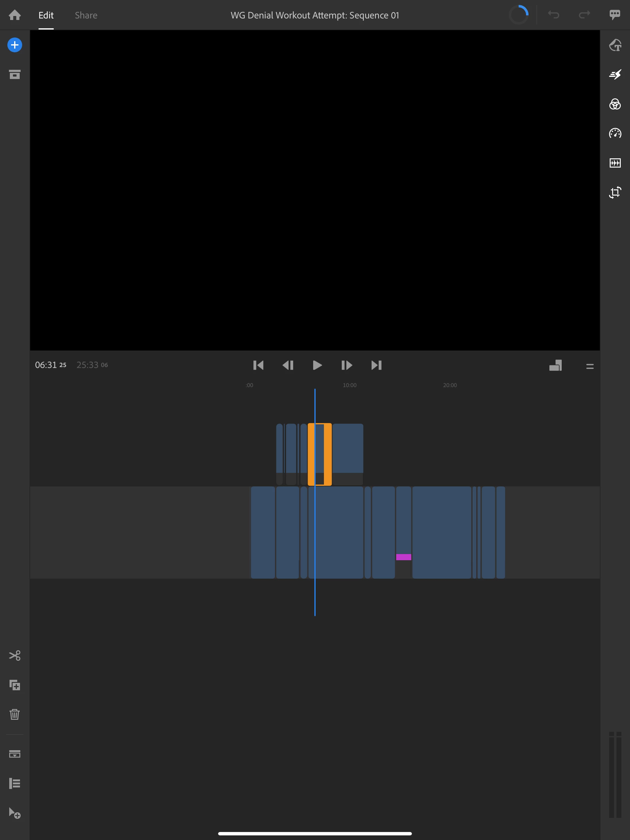Jump to the beginning of sequence
630x840 pixels.
258,365
